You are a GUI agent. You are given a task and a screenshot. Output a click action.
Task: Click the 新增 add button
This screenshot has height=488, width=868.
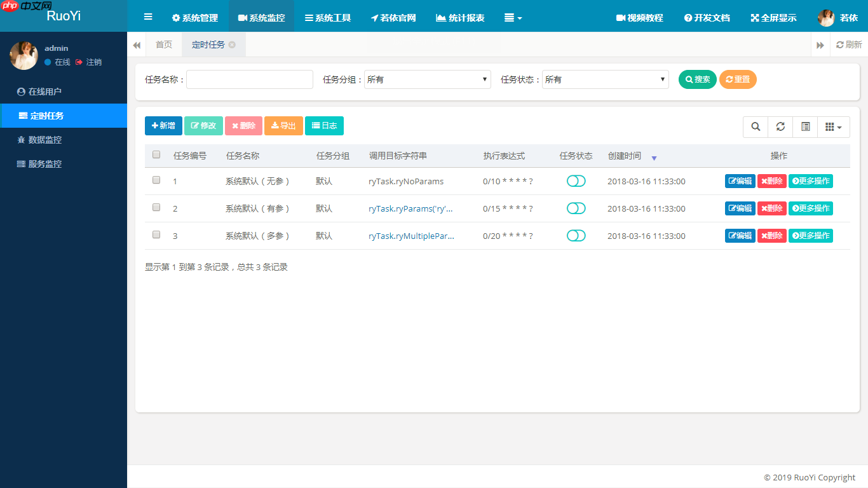(x=163, y=126)
